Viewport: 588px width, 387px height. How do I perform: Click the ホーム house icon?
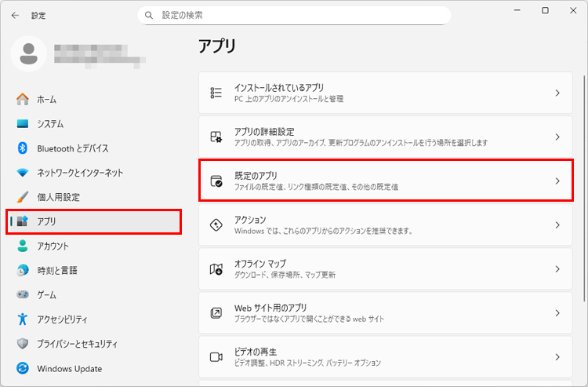pos(23,99)
